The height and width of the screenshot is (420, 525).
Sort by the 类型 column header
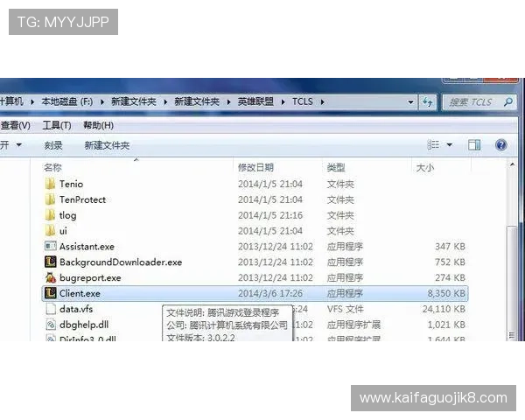click(x=336, y=167)
